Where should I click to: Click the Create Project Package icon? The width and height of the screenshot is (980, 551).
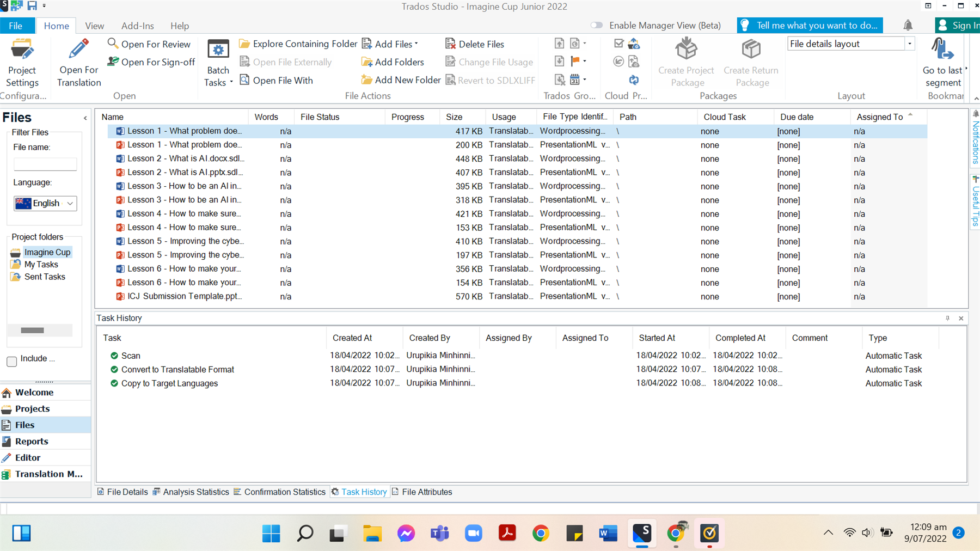click(686, 50)
